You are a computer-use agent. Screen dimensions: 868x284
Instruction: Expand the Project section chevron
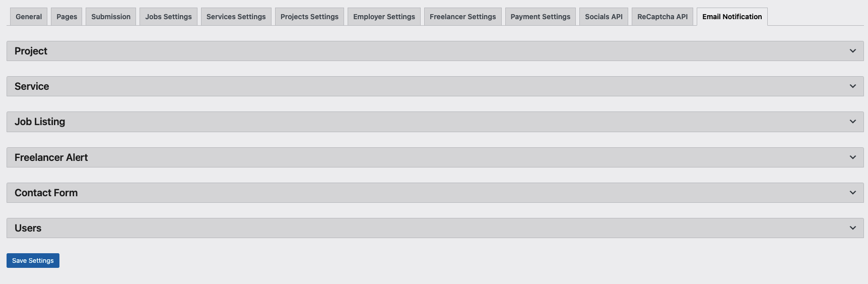click(852, 51)
